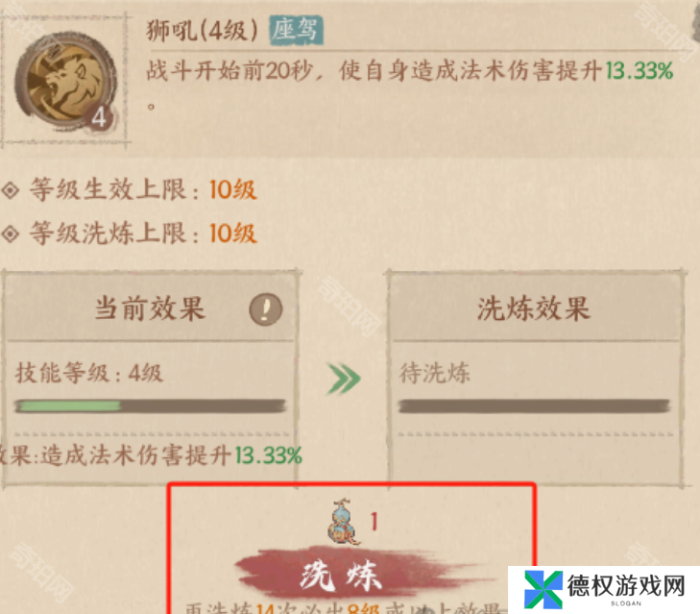The width and height of the screenshot is (700, 614).
Task: Click the 德权游戏网 logo icon
Action: tap(543, 589)
